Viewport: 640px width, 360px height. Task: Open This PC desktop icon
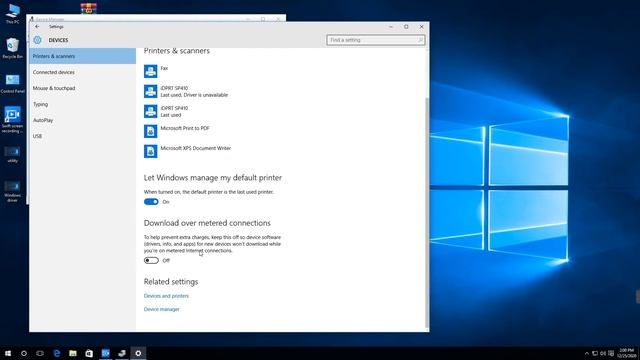coord(12,14)
